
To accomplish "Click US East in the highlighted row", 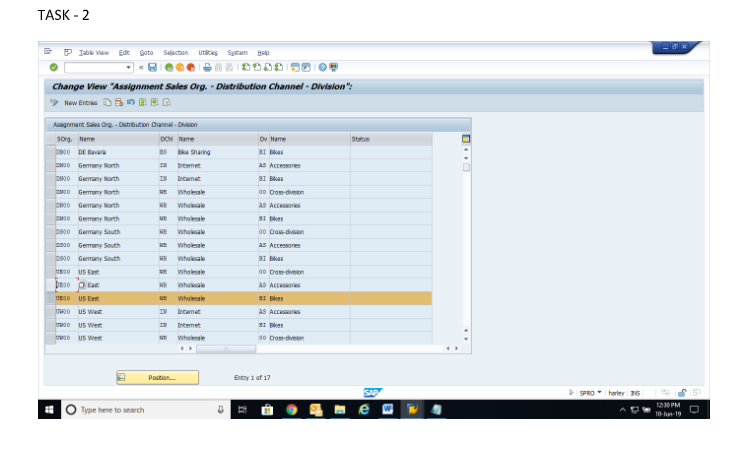I will [89, 298].
